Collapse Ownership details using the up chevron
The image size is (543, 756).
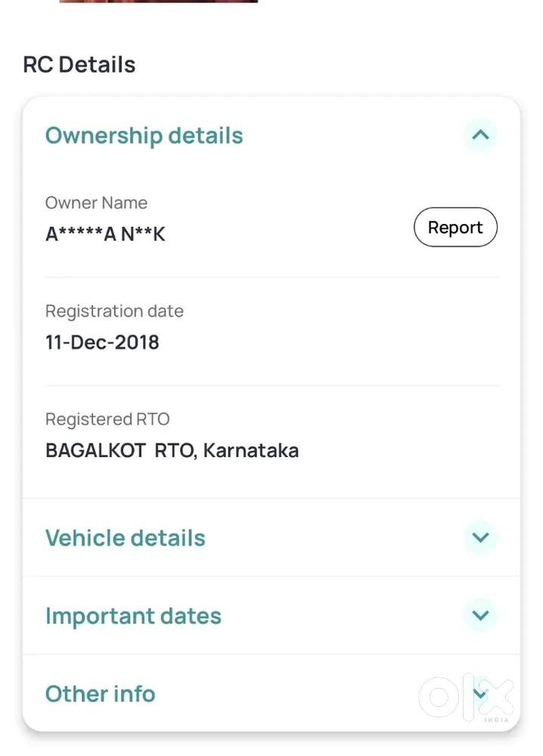click(x=480, y=135)
